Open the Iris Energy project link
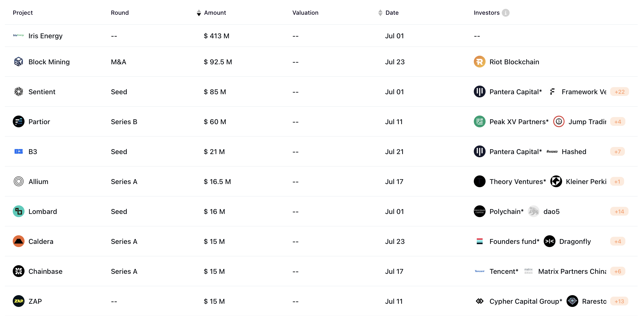644x316 pixels. tap(45, 36)
